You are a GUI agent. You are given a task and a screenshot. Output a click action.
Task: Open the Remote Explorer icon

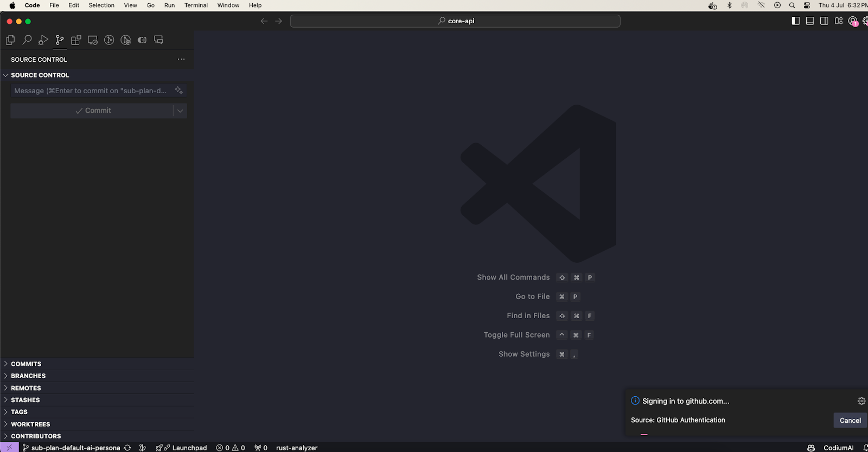tap(93, 40)
